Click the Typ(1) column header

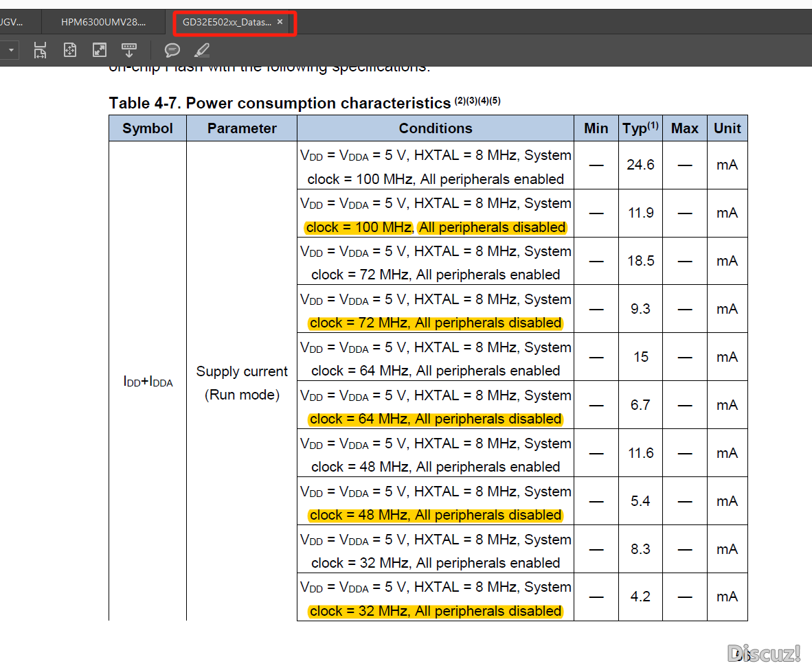[x=640, y=128]
